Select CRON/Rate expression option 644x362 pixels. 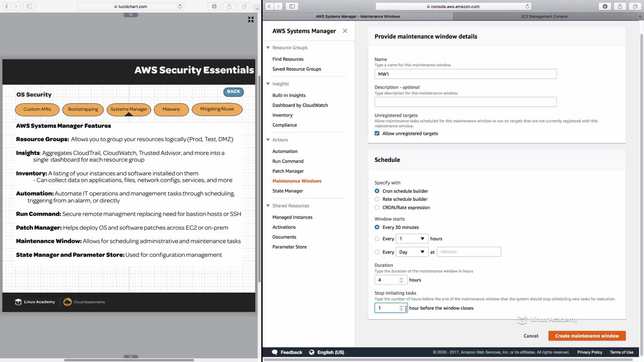coord(377,207)
